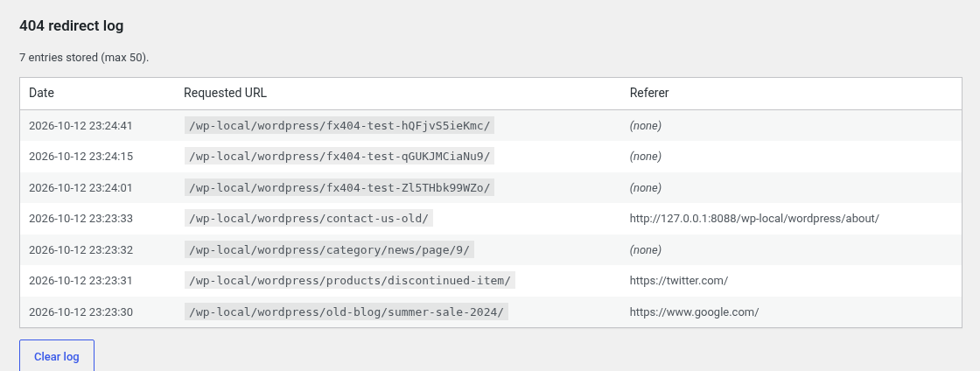This screenshot has width=980, height=371.
Task: Click the https://www.google.com/ referer
Action: click(x=695, y=311)
